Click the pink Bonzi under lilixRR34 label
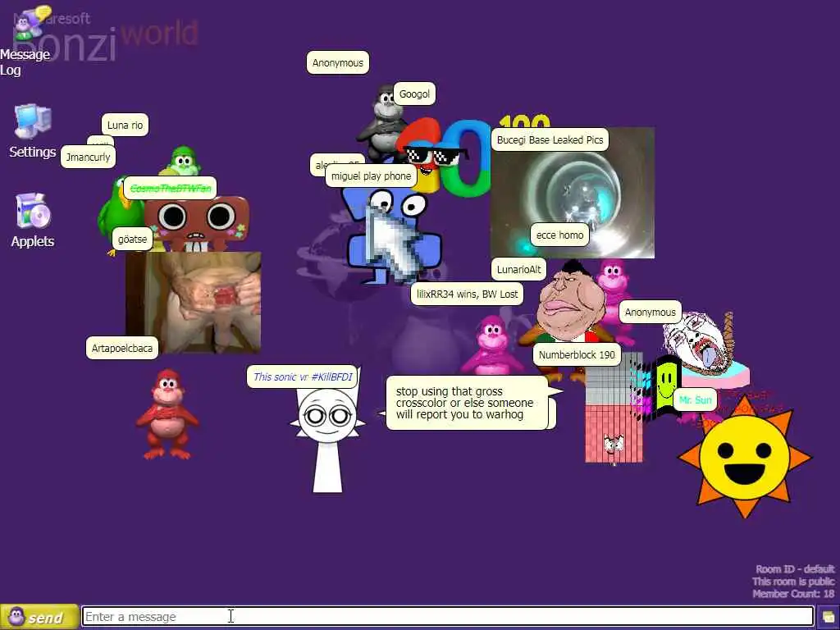This screenshot has width=840, height=630. point(491,345)
